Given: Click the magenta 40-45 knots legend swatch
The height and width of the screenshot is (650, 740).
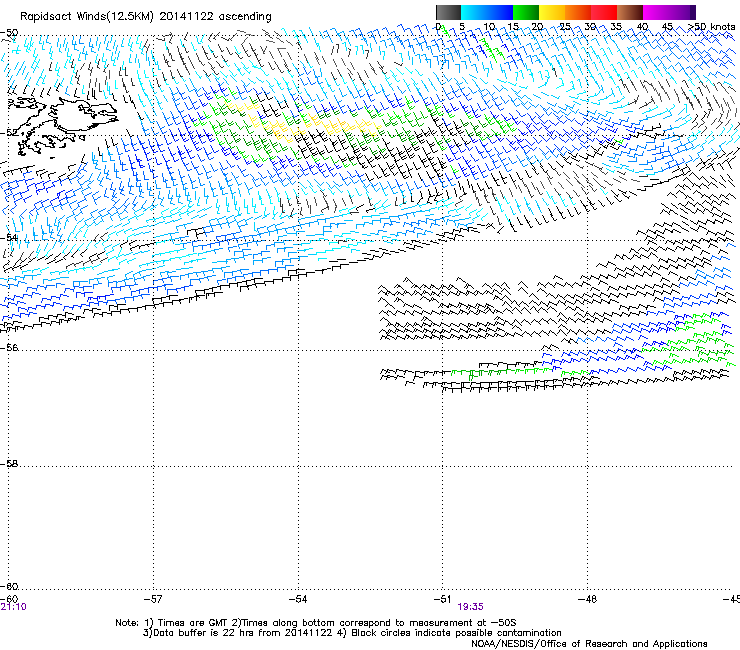Looking at the screenshot, I should [x=656, y=12].
